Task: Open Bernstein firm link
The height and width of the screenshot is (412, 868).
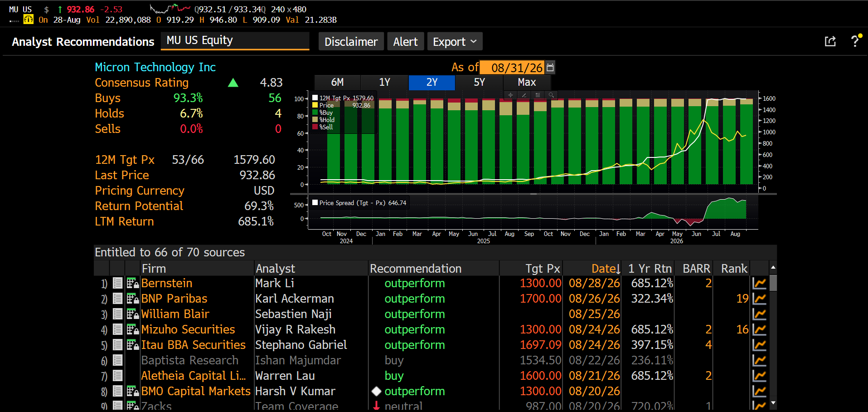Action: coord(167,283)
